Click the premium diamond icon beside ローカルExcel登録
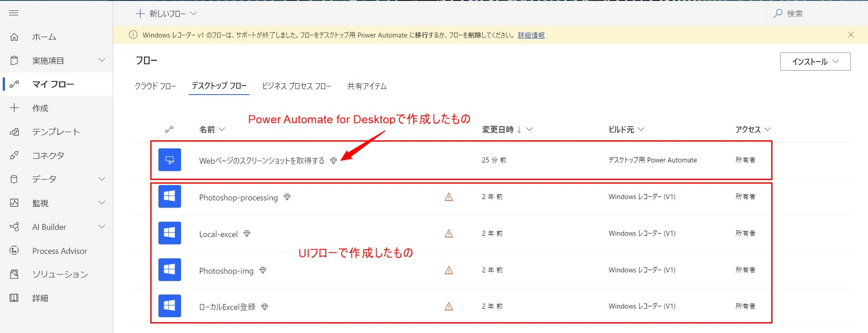868x333 pixels. [x=265, y=307]
